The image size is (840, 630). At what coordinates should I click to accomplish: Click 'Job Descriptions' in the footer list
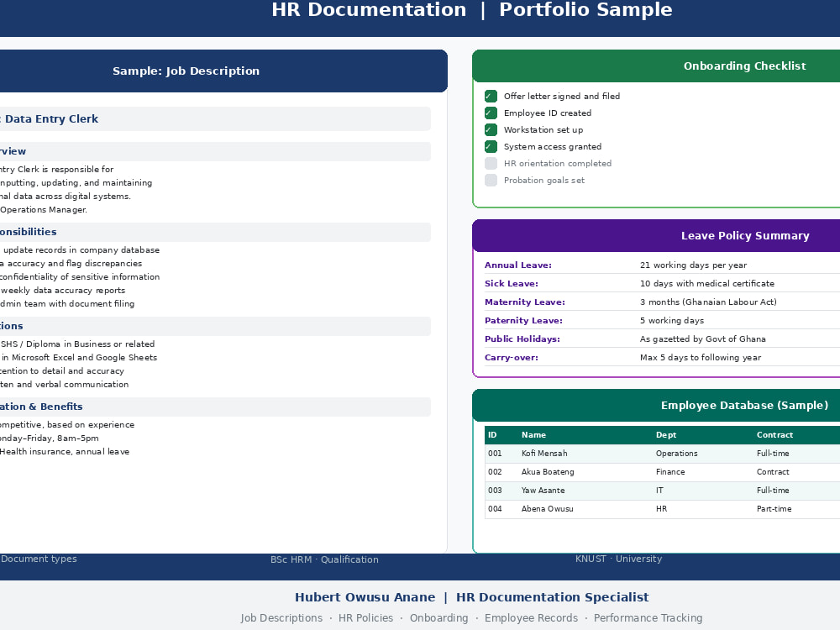(281, 618)
